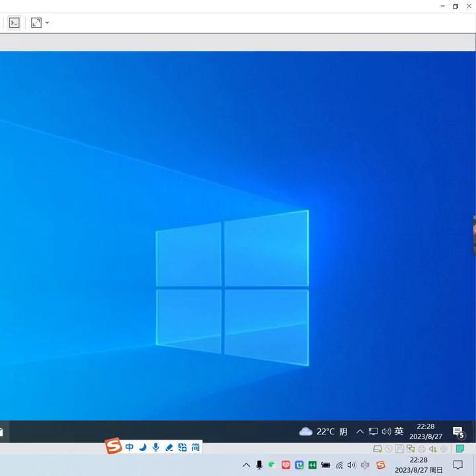476x476 pixels.
Task: Expand host taskbar hidden icons chevron
Action: 246,465
